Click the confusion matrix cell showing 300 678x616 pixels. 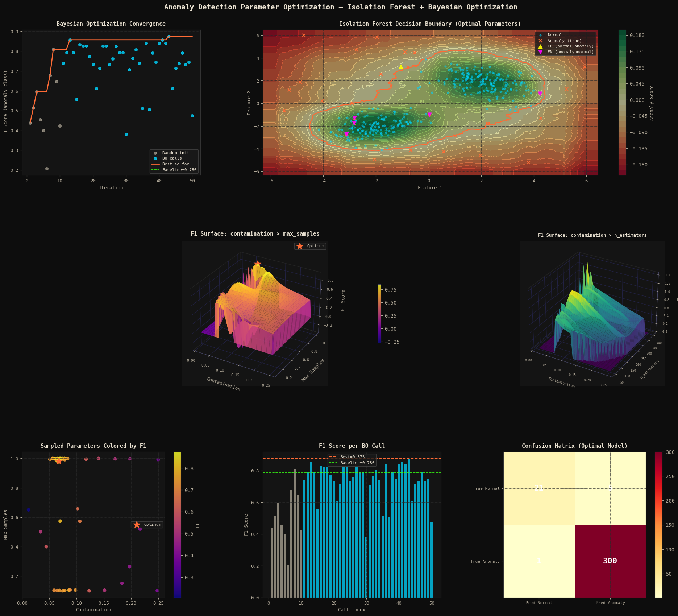(610, 561)
